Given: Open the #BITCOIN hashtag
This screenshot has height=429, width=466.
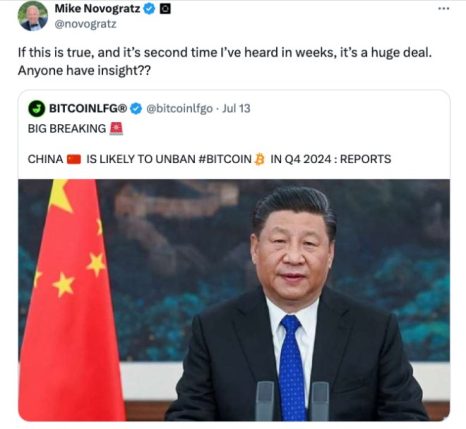Looking at the screenshot, I should [x=225, y=159].
